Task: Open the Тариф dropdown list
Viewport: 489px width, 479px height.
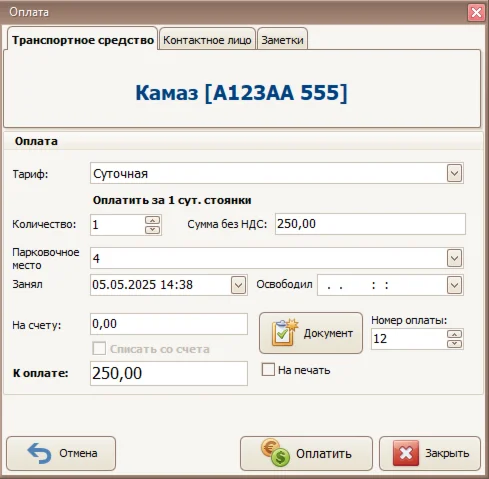Action: [x=454, y=173]
